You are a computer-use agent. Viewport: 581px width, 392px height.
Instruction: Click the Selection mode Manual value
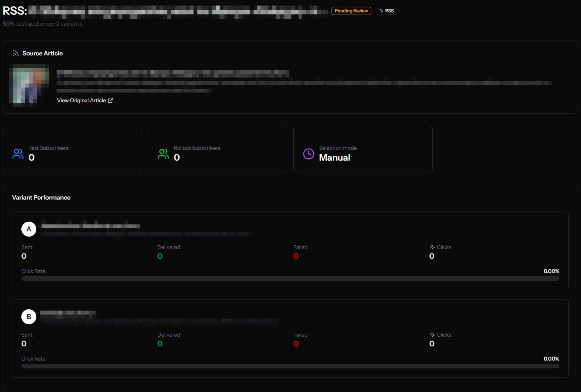pyautogui.click(x=335, y=158)
